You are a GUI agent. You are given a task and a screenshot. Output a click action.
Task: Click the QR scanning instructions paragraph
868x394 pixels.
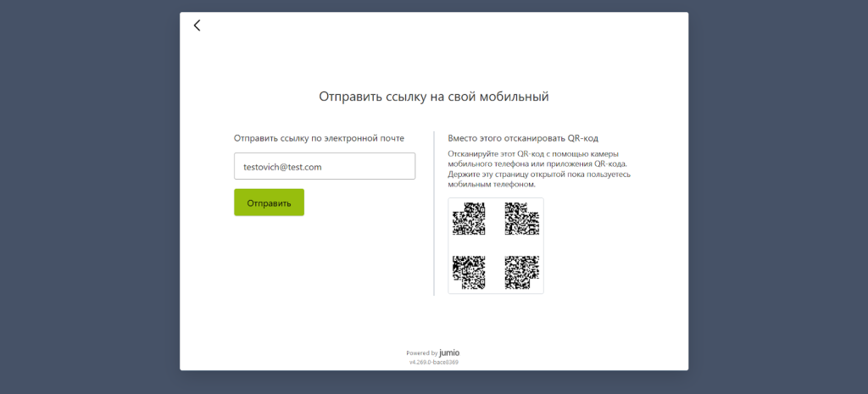(x=539, y=169)
